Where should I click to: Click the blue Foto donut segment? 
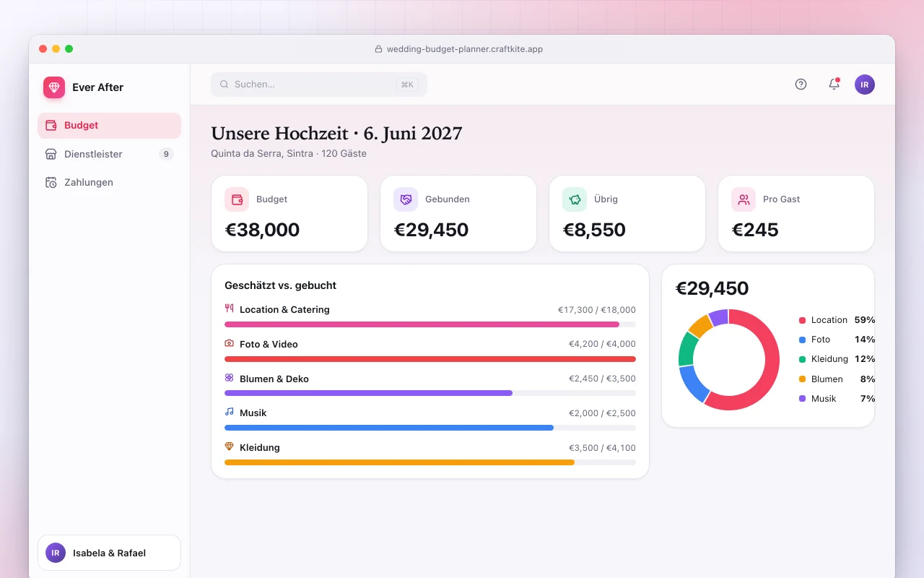click(x=692, y=384)
